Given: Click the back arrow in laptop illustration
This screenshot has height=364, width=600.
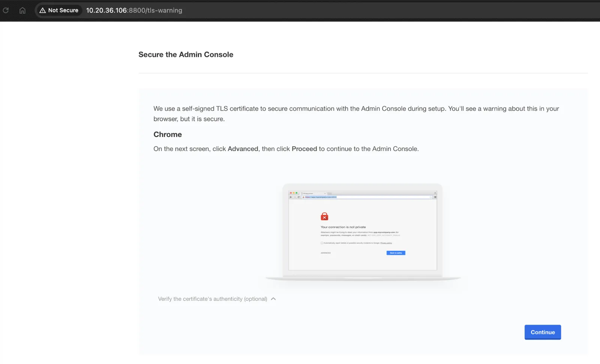Looking at the screenshot, I should point(291,197).
